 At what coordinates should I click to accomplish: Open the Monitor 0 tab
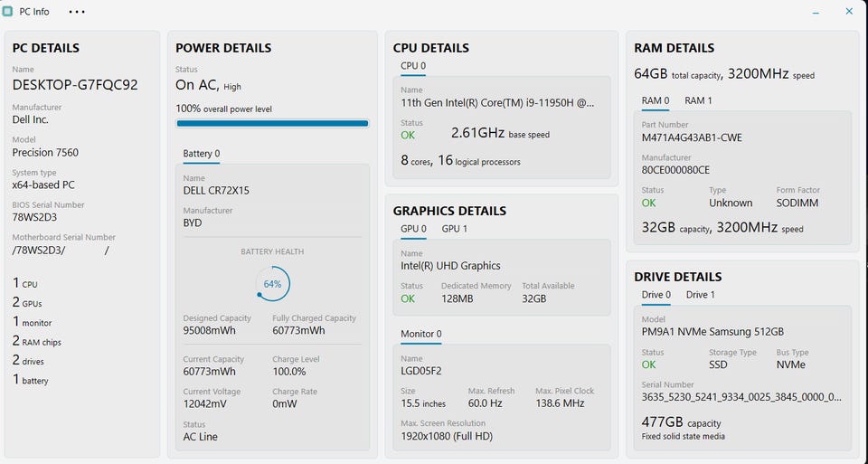pos(420,334)
